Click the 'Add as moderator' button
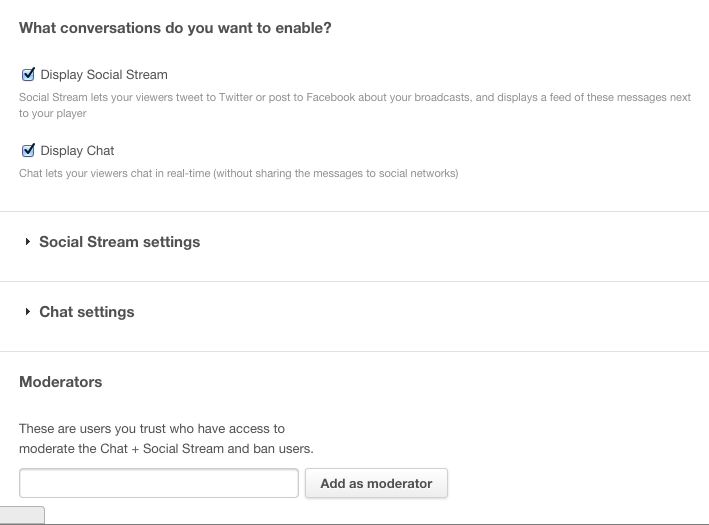The image size is (709, 525). [376, 483]
